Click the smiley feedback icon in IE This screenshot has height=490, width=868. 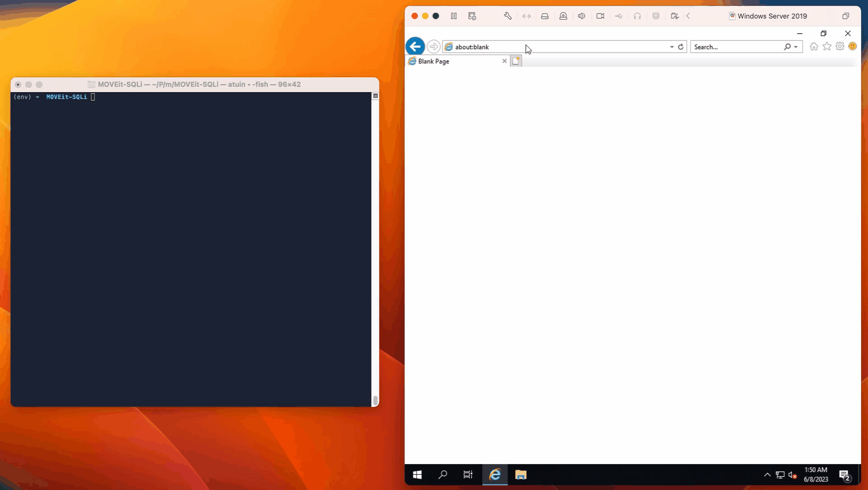click(853, 46)
